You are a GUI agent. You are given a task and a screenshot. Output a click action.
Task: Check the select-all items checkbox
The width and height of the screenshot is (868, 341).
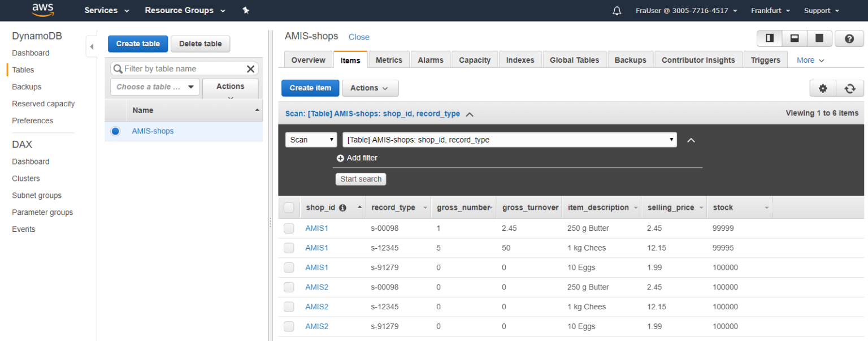(x=289, y=208)
